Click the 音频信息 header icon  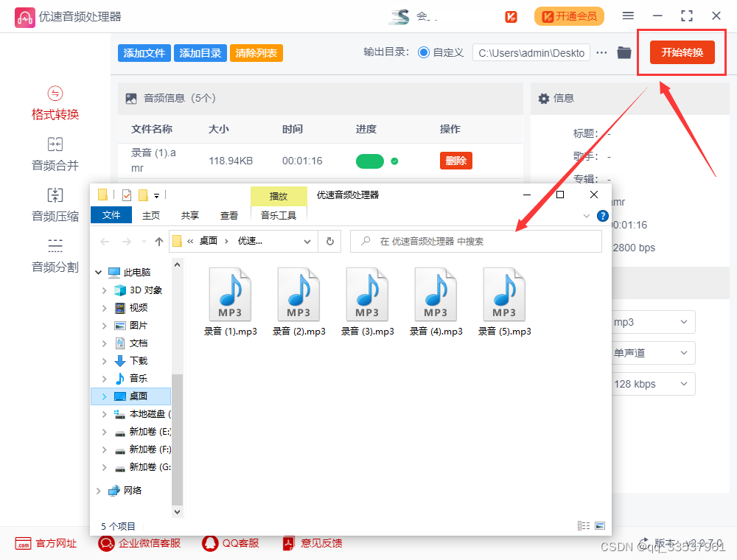pos(131,99)
